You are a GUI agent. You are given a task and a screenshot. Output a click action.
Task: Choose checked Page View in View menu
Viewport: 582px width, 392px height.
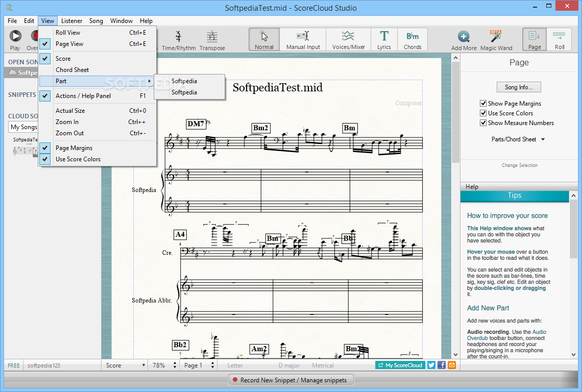[x=97, y=44]
